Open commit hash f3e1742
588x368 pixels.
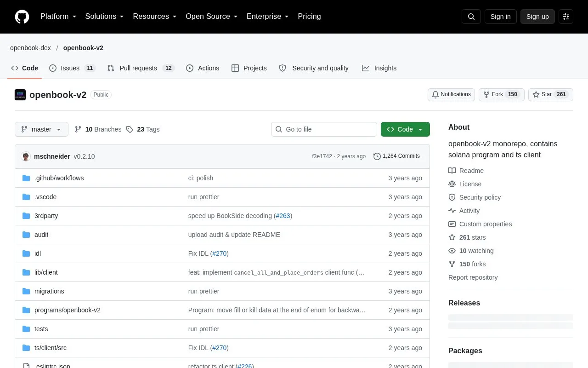pos(322,156)
